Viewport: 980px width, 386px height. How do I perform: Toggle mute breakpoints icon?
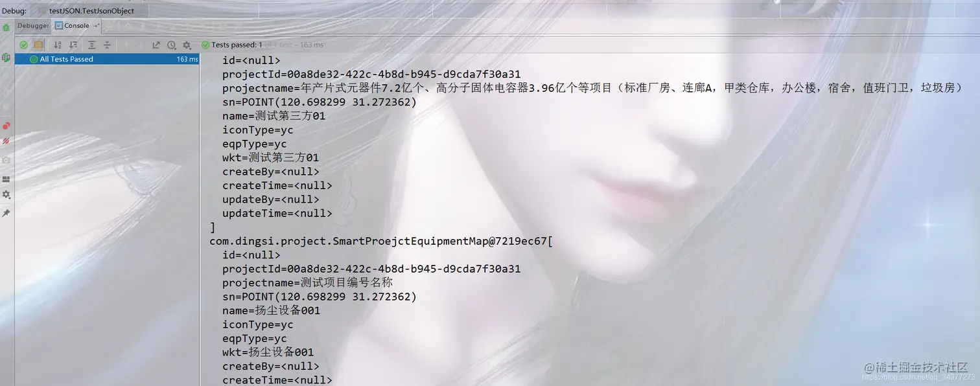pos(6,141)
